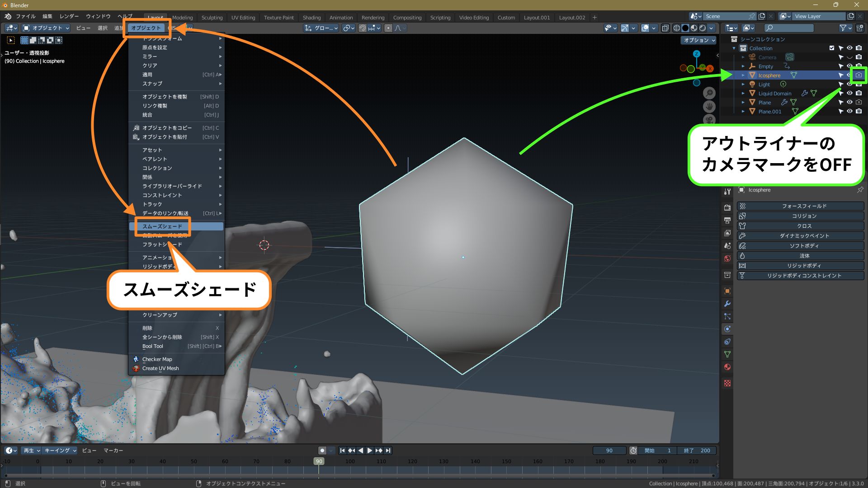
Task: Switch to the Shading workspace tab
Action: [x=311, y=18]
